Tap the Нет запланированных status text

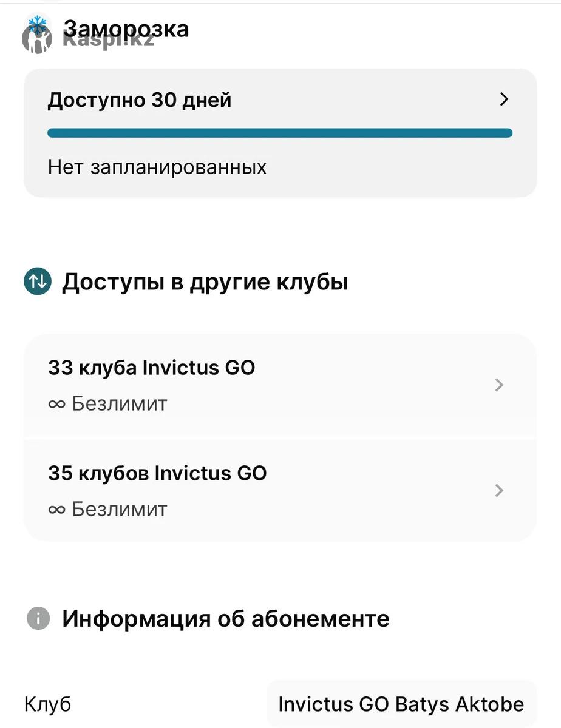pos(157,167)
